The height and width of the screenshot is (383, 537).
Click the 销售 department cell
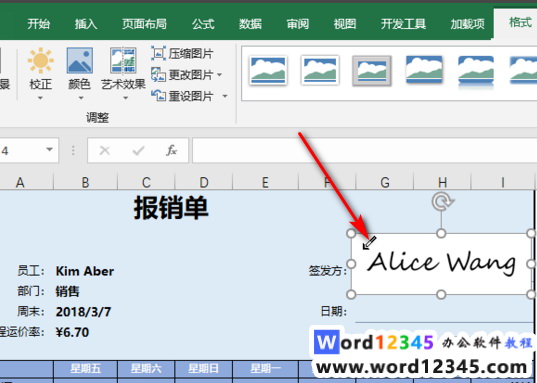click(x=67, y=291)
